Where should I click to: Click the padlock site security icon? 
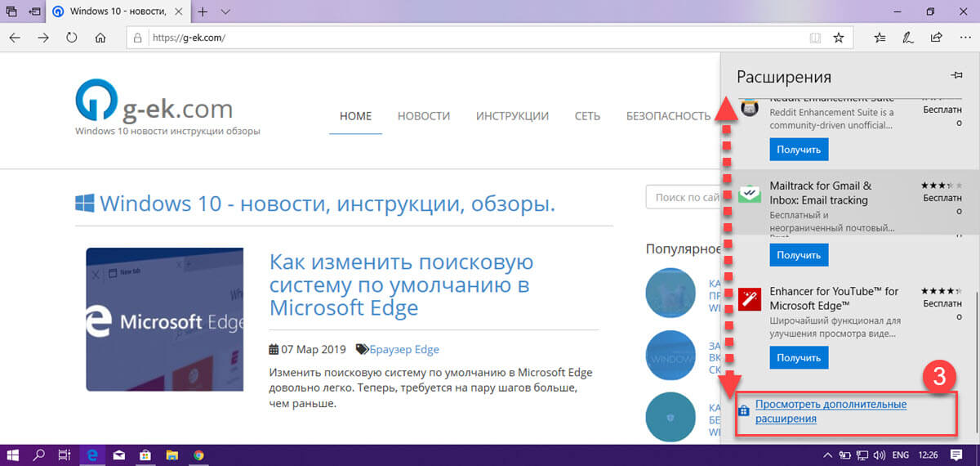click(138, 38)
